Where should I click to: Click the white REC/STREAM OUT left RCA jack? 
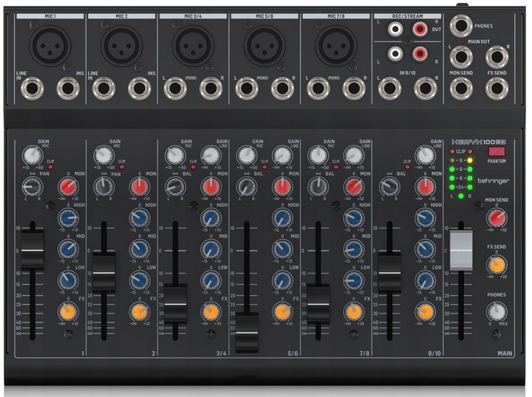pos(395,29)
